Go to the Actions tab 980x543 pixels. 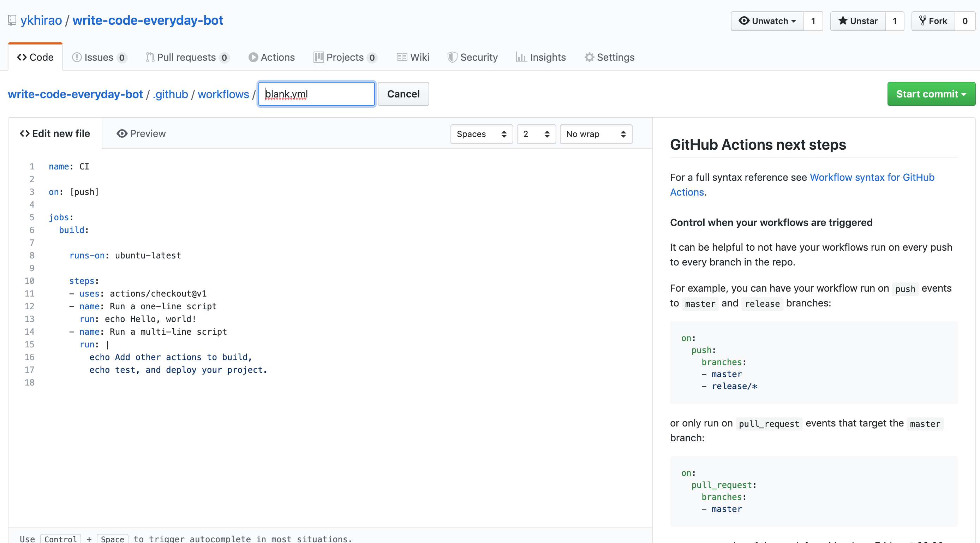click(271, 57)
